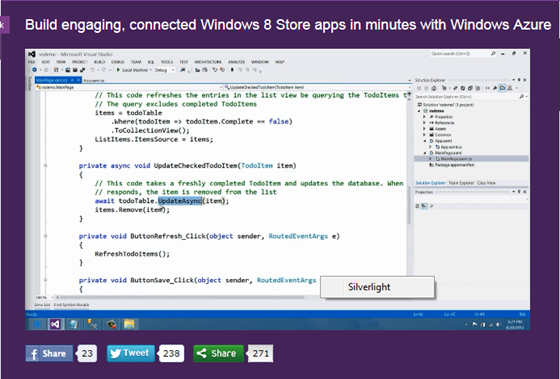The image size is (560, 379).
Task: Switch to the App.xaml.cs editor tab
Action: point(94,80)
